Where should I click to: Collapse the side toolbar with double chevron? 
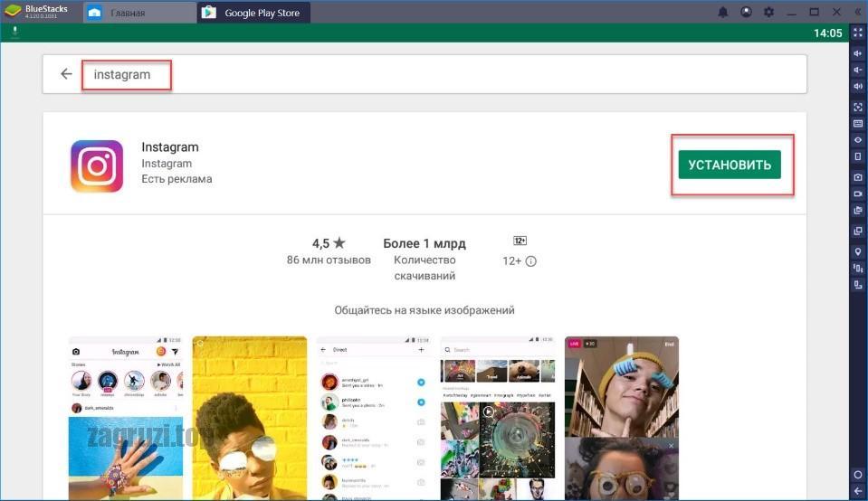pos(858,12)
